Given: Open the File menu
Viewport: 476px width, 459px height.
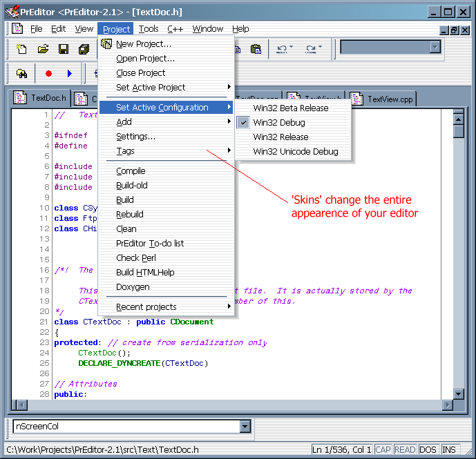Looking at the screenshot, I should (37, 29).
